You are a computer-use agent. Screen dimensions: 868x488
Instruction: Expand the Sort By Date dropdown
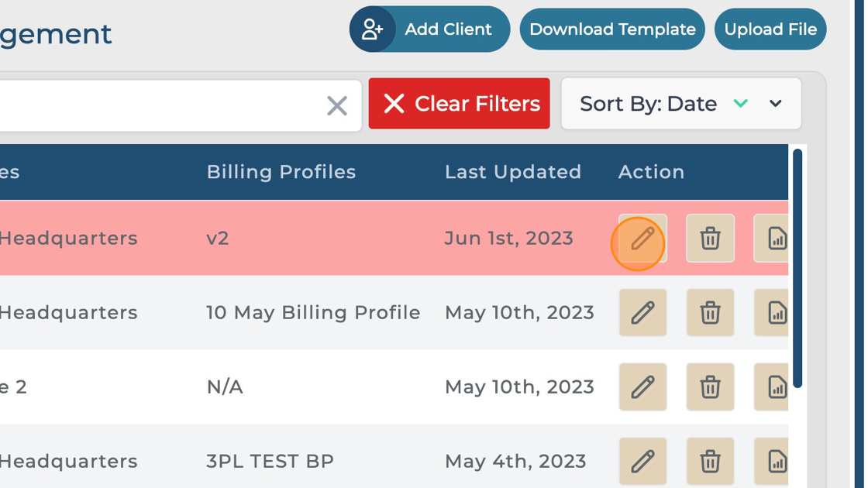tap(776, 104)
